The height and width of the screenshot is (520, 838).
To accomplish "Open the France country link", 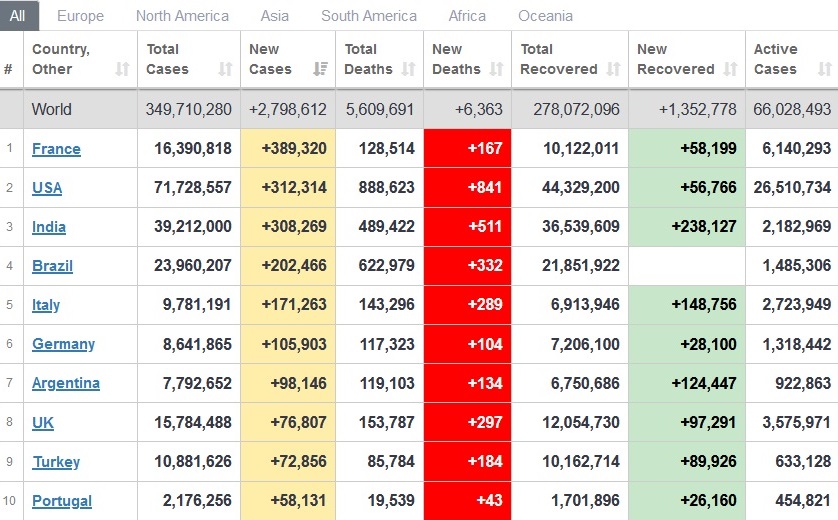I will (x=56, y=149).
